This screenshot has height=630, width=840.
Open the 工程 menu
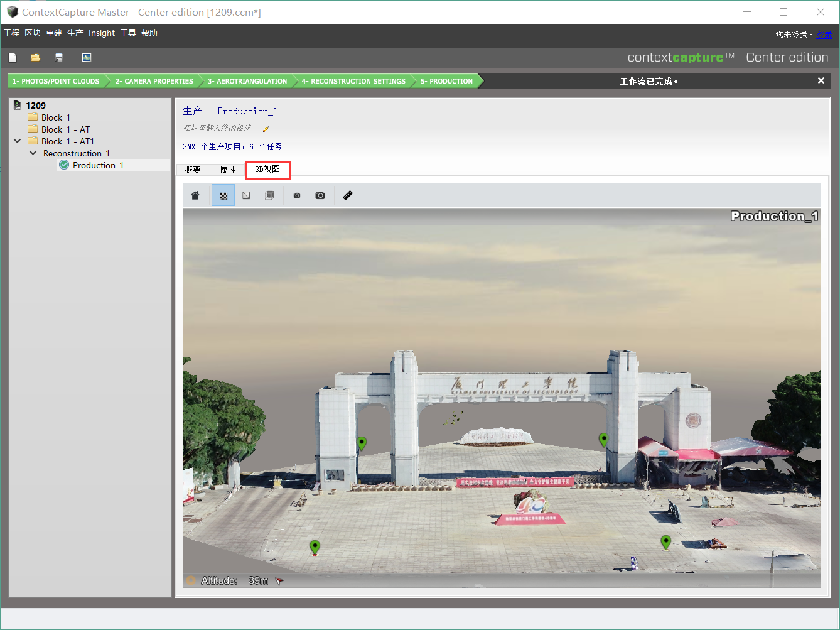pyautogui.click(x=11, y=33)
